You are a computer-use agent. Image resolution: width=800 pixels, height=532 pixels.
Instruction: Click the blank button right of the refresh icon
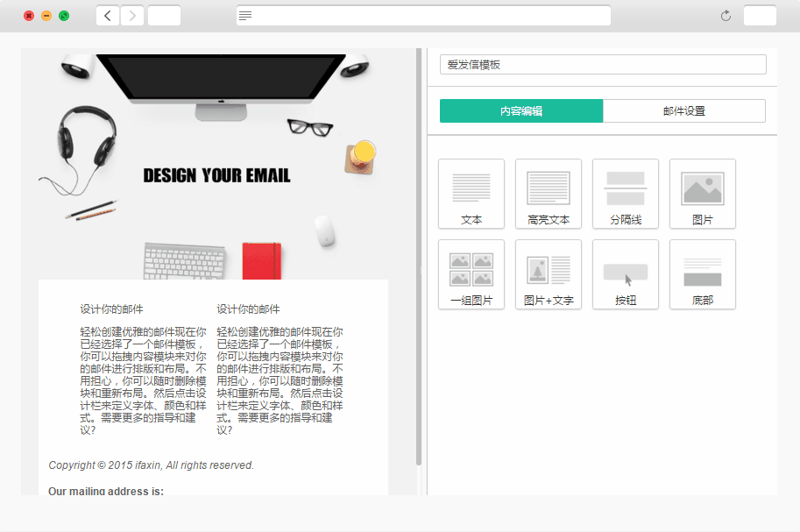tap(760, 16)
